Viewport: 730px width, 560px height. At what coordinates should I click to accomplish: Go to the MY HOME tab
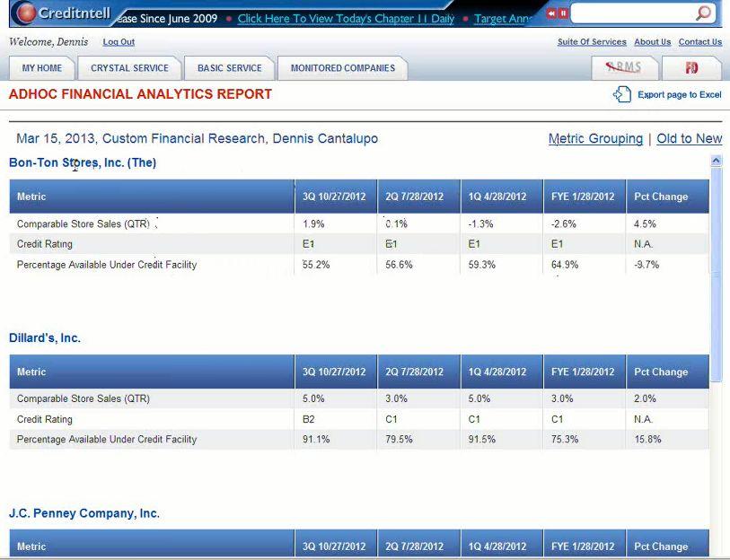point(42,68)
